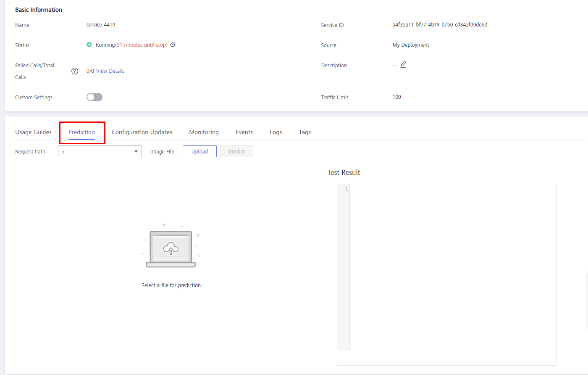Show the Events tab
This screenshot has height=375, width=588.
point(244,132)
